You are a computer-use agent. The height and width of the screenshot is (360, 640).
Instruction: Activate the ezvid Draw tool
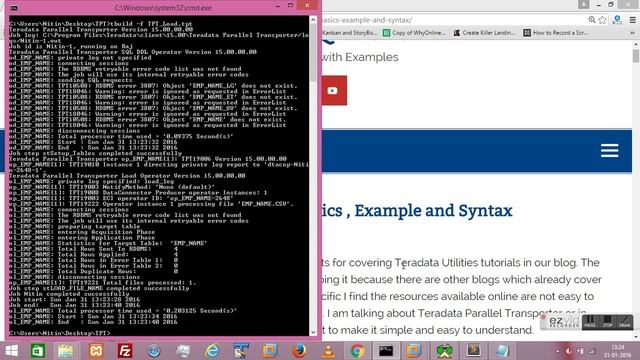coord(624,322)
